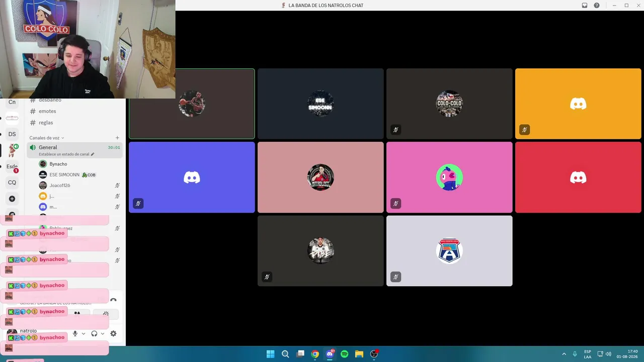644x362 pixels.
Task: Click the 30:01 voice channel timer
Action: tap(114, 148)
